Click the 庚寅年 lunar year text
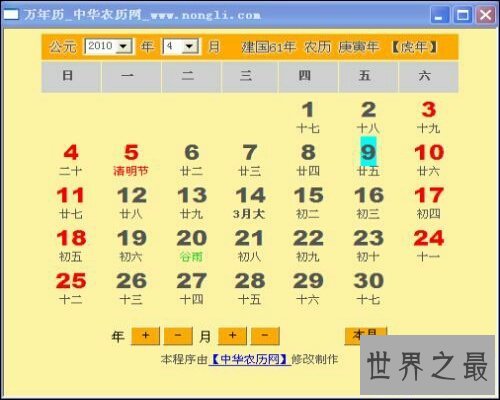 (x=359, y=47)
